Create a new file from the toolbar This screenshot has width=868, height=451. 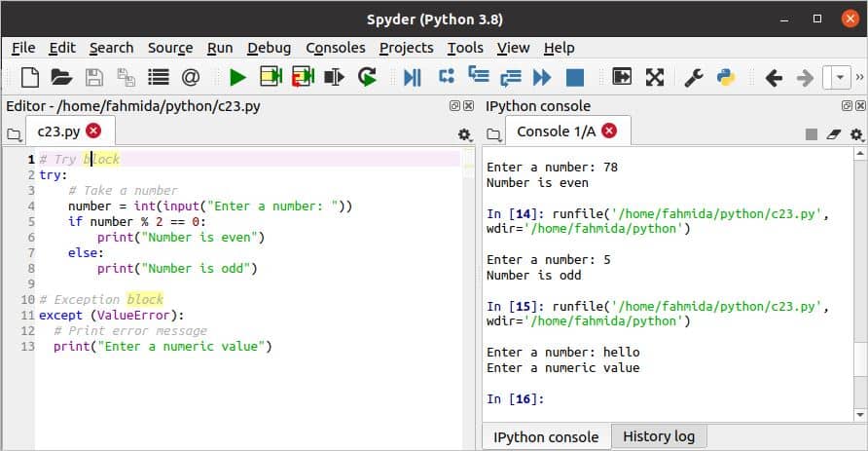click(30, 77)
